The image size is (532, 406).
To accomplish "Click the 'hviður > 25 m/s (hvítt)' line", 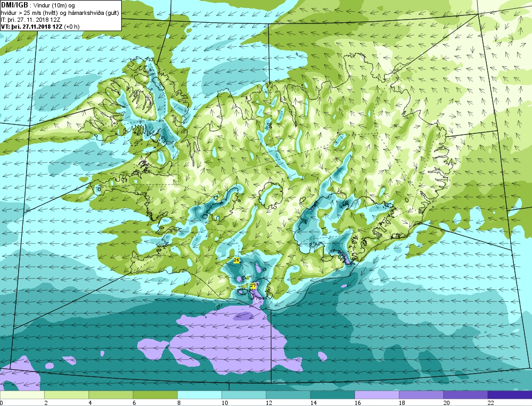I will (x=29, y=13).
